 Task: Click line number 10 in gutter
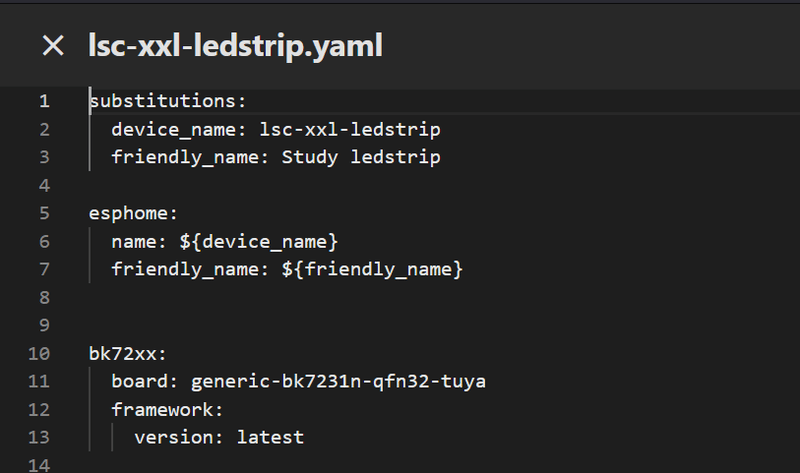(39, 353)
